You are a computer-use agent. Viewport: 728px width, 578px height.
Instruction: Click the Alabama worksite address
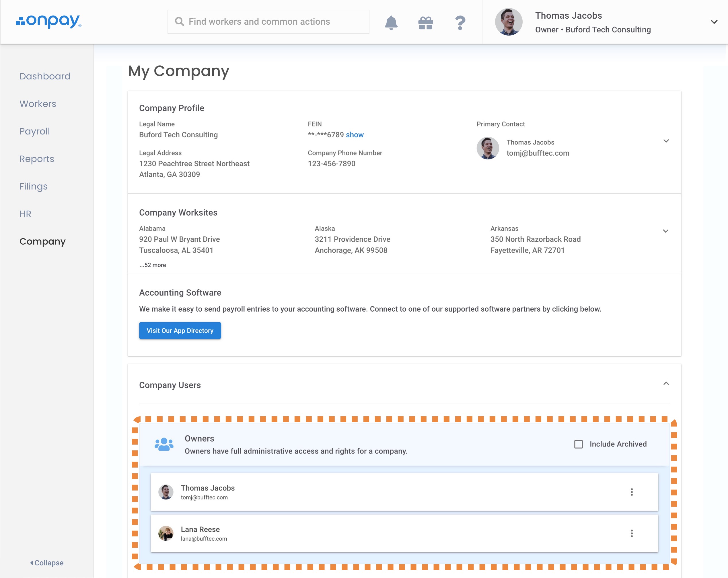tap(179, 245)
